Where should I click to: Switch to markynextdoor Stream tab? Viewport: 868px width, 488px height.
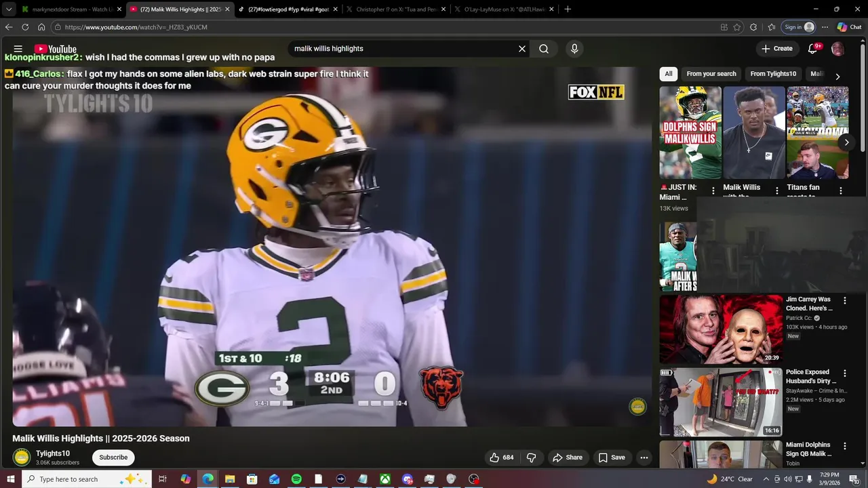71,9
